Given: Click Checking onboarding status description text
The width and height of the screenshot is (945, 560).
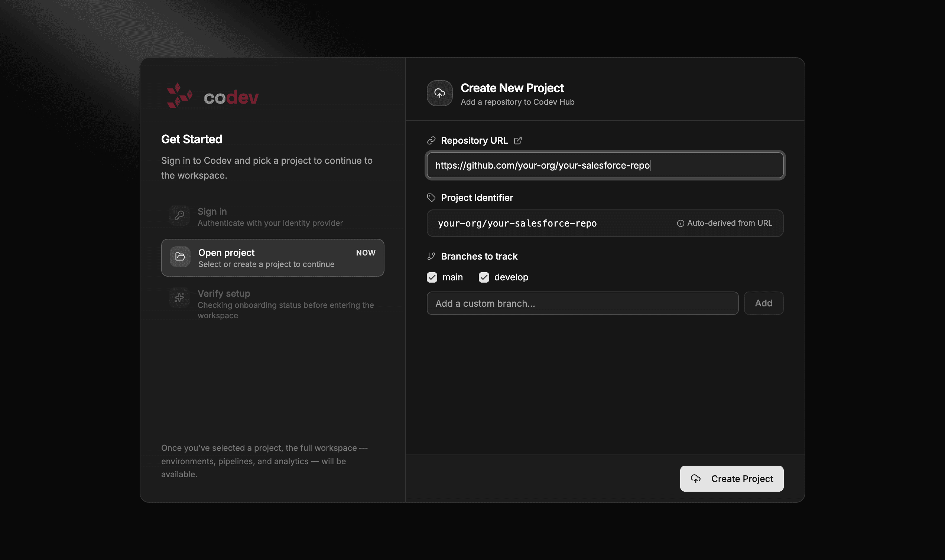Looking at the screenshot, I should click(x=286, y=310).
